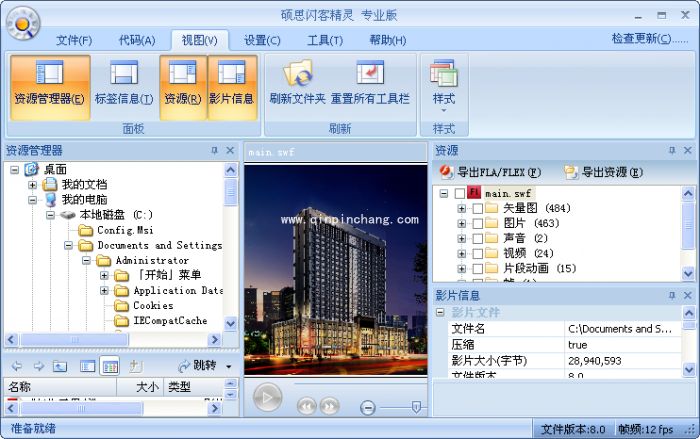The height and width of the screenshot is (439, 700).
Task: Click the back arrow in file toolbar
Action: pyautogui.click(x=17, y=366)
